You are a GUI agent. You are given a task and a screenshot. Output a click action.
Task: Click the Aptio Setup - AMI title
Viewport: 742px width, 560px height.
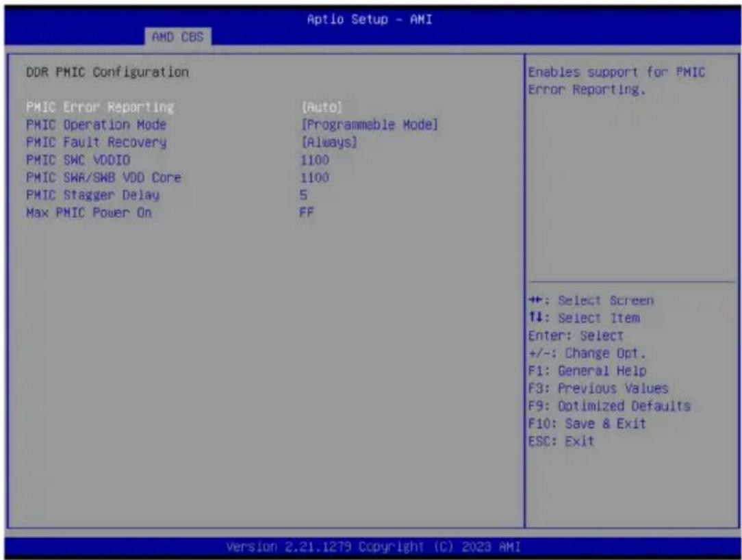370,19
